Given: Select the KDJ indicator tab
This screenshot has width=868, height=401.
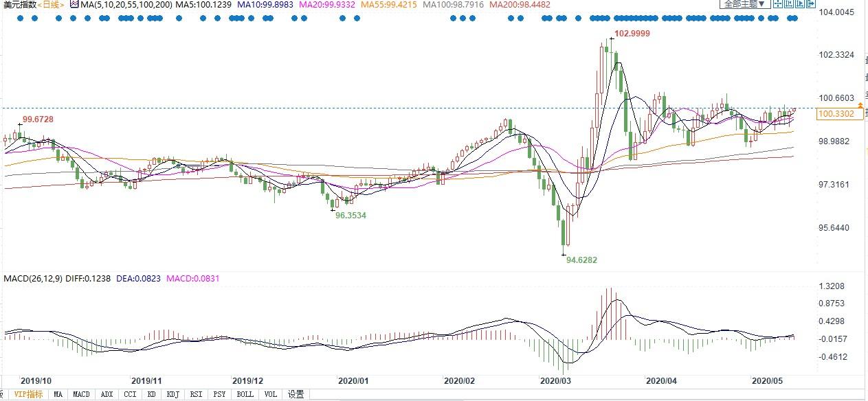Looking at the screenshot, I should [173, 395].
